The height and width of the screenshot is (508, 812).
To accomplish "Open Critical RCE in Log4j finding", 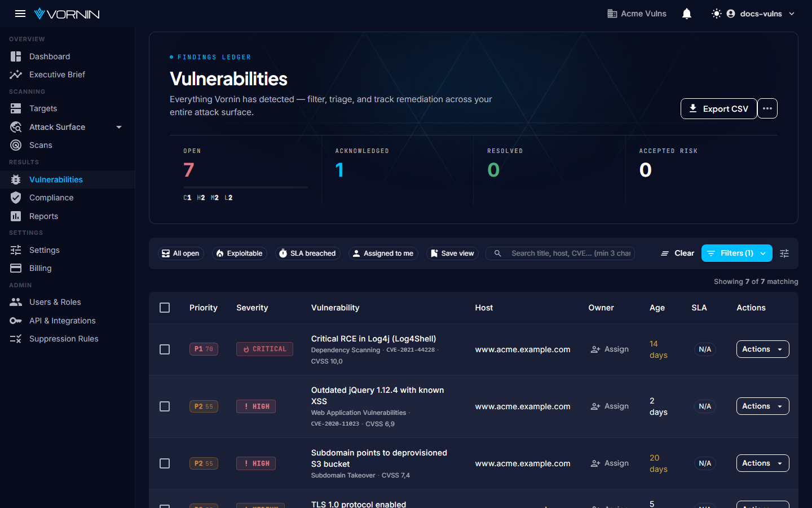I will [373, 339].
